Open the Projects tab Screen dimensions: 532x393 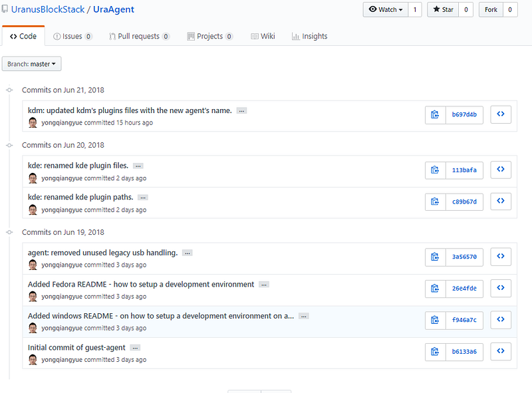209,37
